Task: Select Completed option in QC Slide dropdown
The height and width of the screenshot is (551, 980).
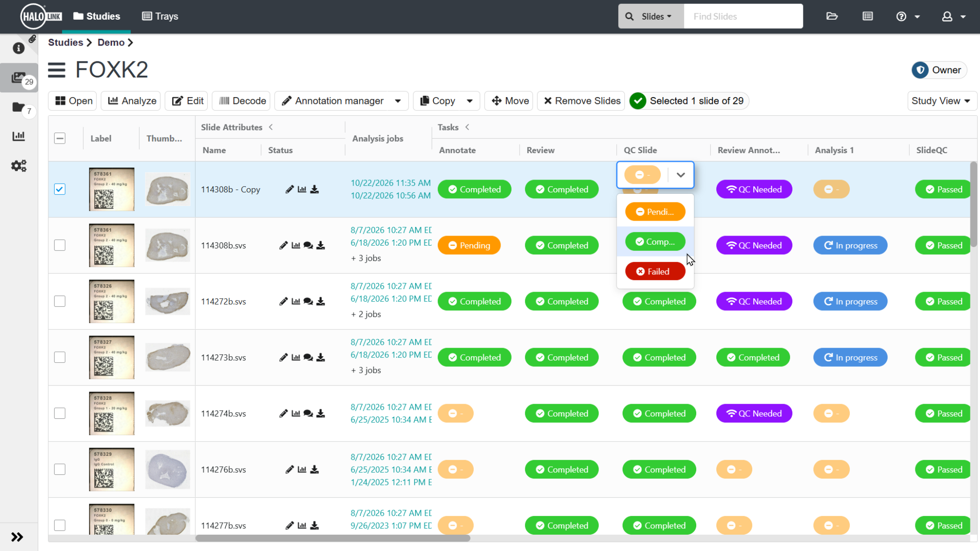Action: tap(655, 242)
